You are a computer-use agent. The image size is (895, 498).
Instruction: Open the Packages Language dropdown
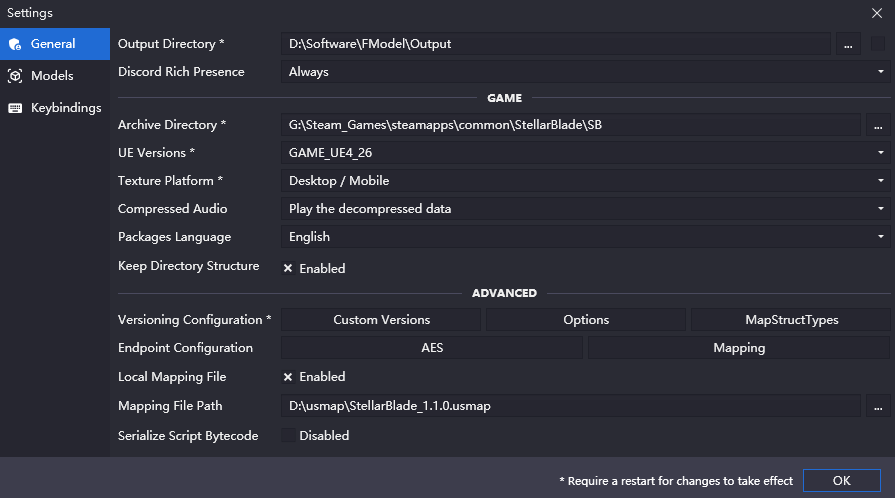click(x=585, y=237)
